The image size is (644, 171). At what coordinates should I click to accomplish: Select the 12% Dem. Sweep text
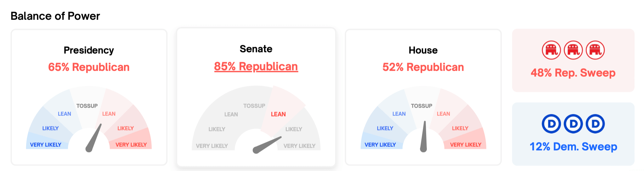point(573,147)
